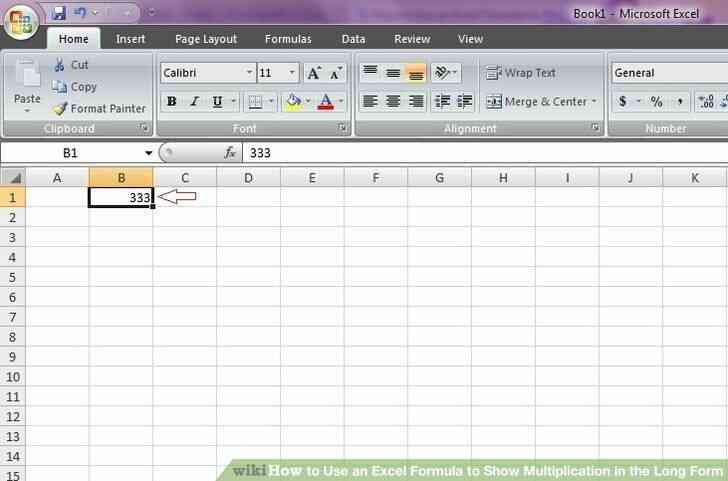Open the Office button menu
Image resolution: width=728 pixels, height=481 pixels.
[x=22, y=21]
